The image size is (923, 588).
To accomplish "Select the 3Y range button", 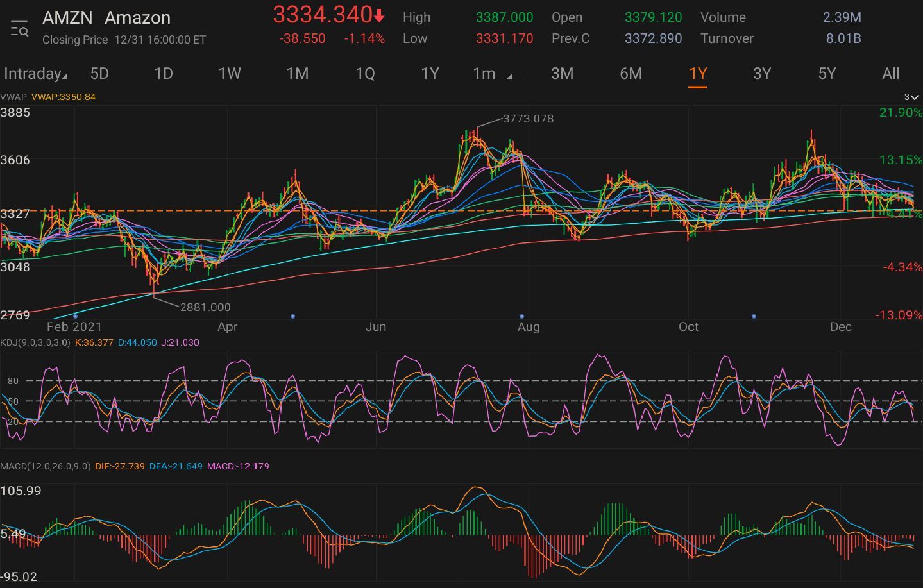I will [762, 73].
